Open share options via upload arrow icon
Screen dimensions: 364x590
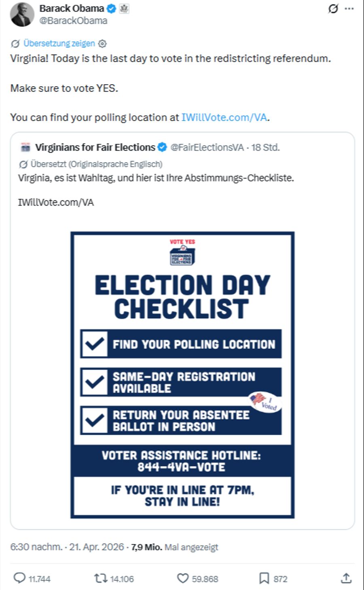pos(346,578)
